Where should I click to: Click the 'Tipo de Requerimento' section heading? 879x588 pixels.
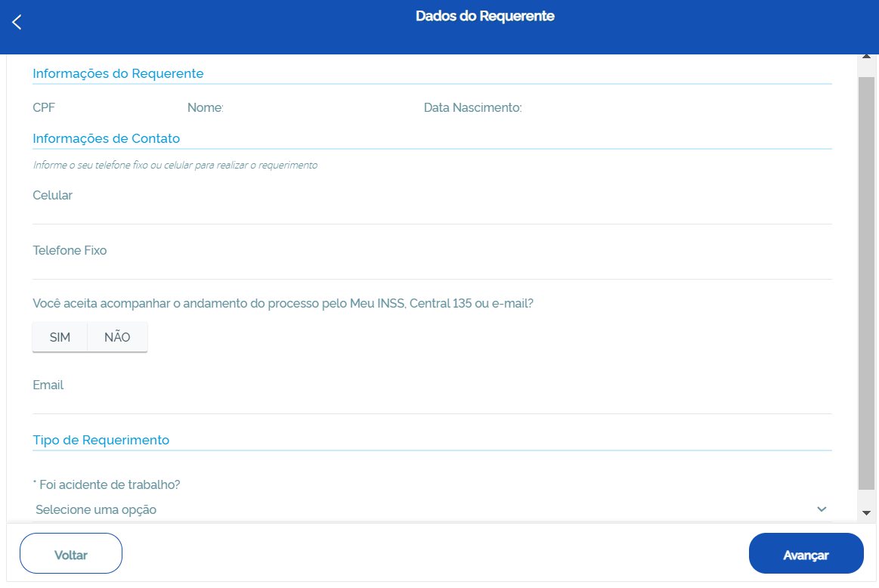click(x=101, y=440)
